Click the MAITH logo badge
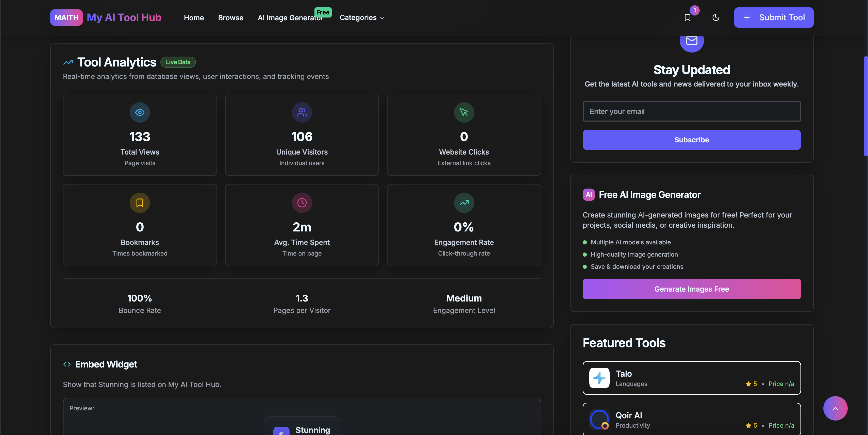Screen dimensions: 868x435 coord(66,18)
